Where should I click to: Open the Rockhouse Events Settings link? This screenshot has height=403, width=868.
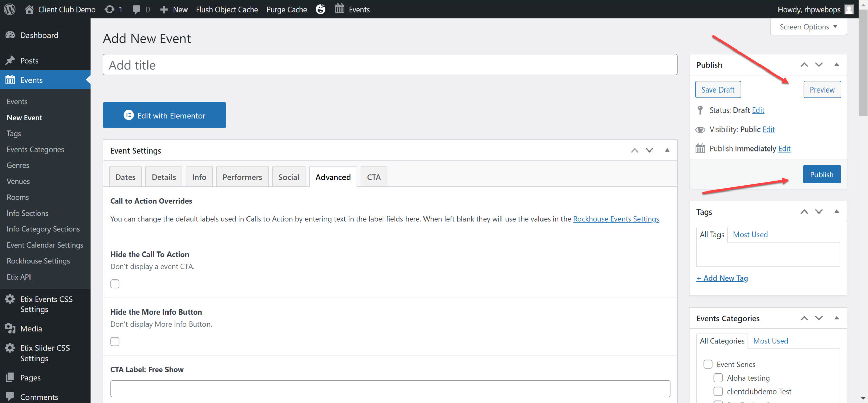click(616, 219)
